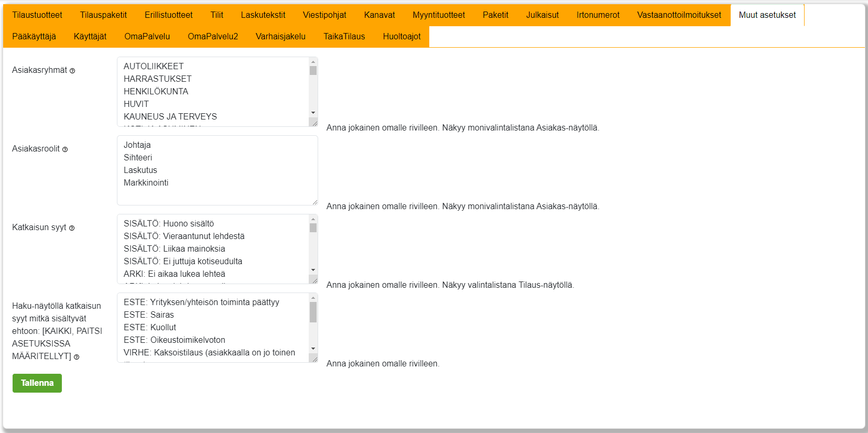Go to the Tilit tab

tap(217, 15)
